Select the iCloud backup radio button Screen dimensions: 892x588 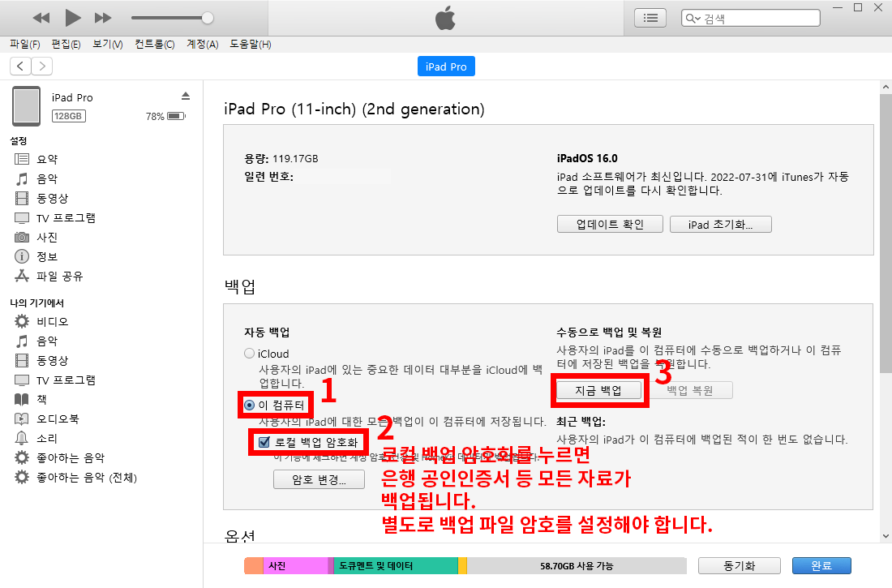tap(249, 354)
